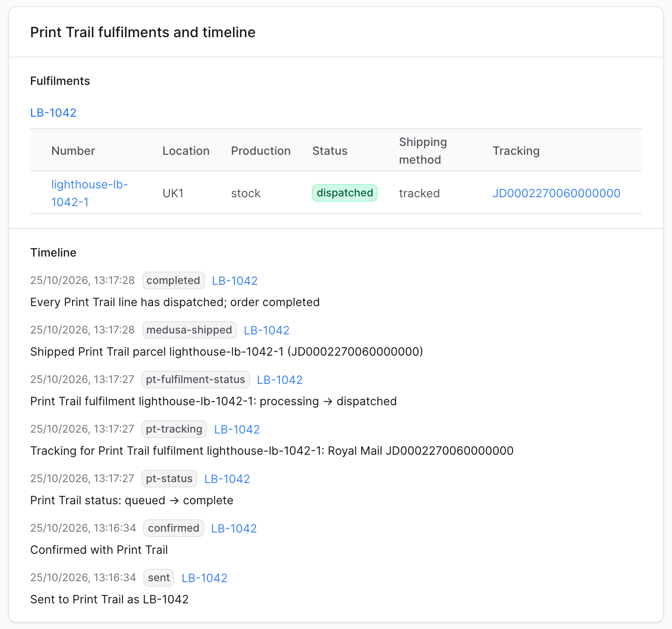Screen dimensions: 672x629
Task: Click the tracked shipping method cell
Action: pos(420,193)
